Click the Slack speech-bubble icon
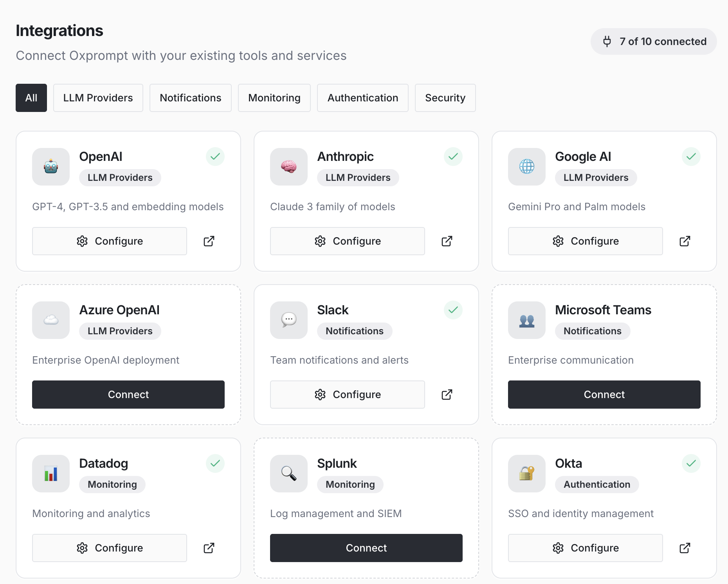This screenshot has height=584, width=728. click(288, 320)
